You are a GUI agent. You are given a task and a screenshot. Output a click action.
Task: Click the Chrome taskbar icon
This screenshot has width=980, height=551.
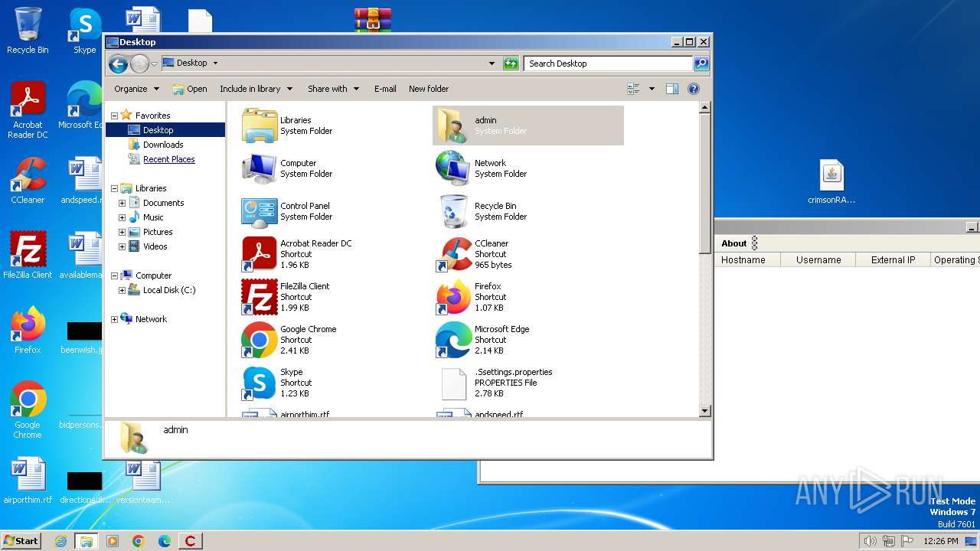tap(139, 541)
